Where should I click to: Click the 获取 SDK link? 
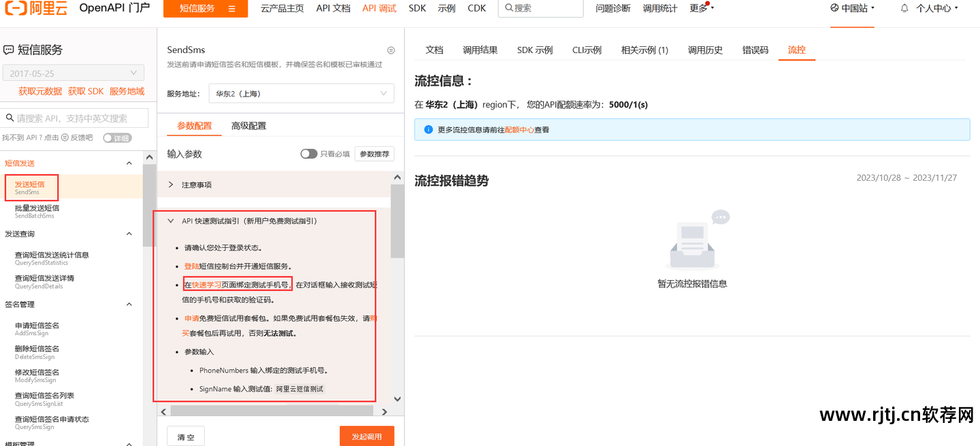point(86,91)
